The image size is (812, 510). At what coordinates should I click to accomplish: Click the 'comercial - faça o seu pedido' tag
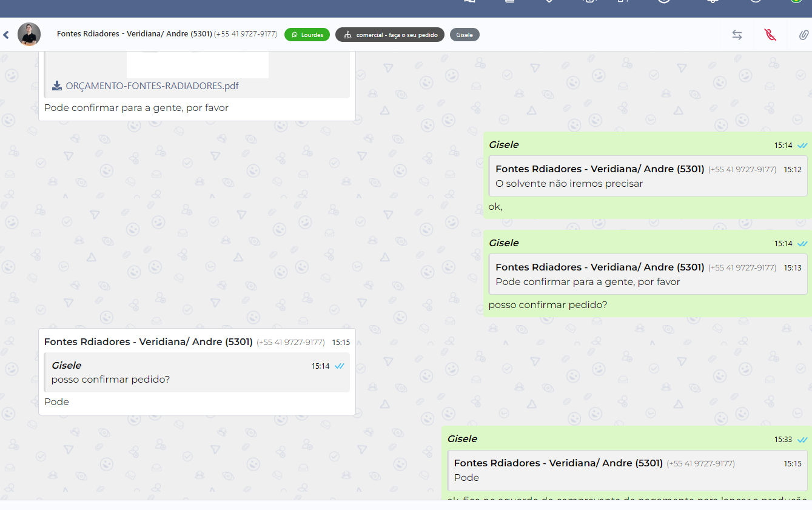pos(390,35)
